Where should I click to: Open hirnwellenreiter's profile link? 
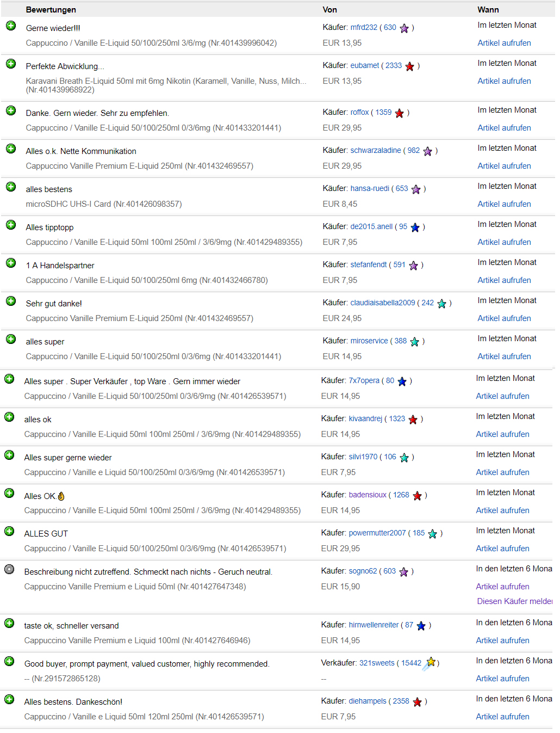pyautogui.click(x=374, y=625)
